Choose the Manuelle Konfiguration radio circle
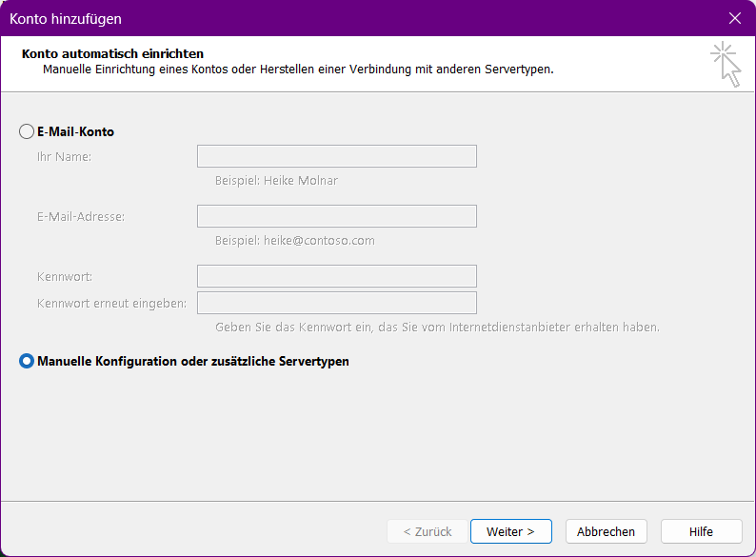Viewport: 756px width, 557px height. coord(27,361)
